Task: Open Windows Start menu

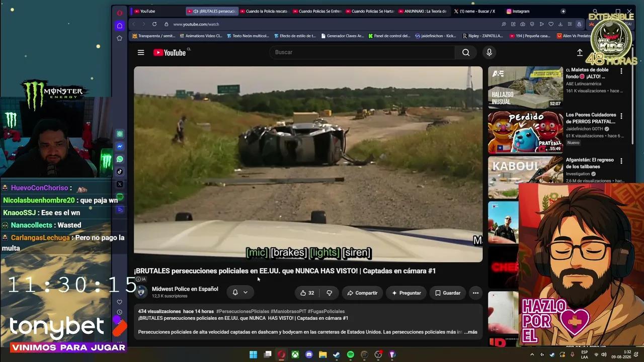Action: click(253, 354)
